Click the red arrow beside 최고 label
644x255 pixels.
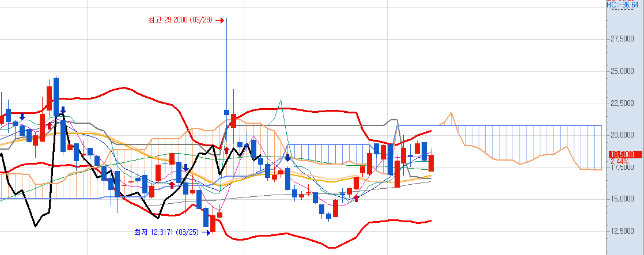click(219, 20)
